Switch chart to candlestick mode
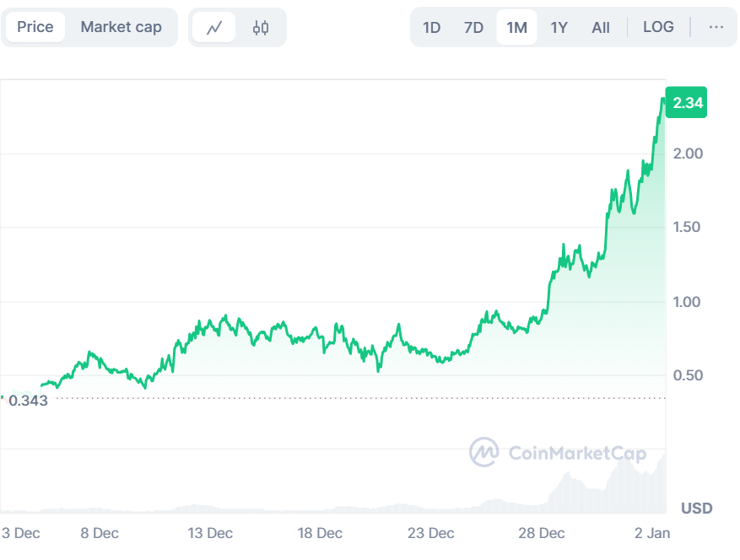This screenshot has height=560, width=740. [x=260, y=26]
